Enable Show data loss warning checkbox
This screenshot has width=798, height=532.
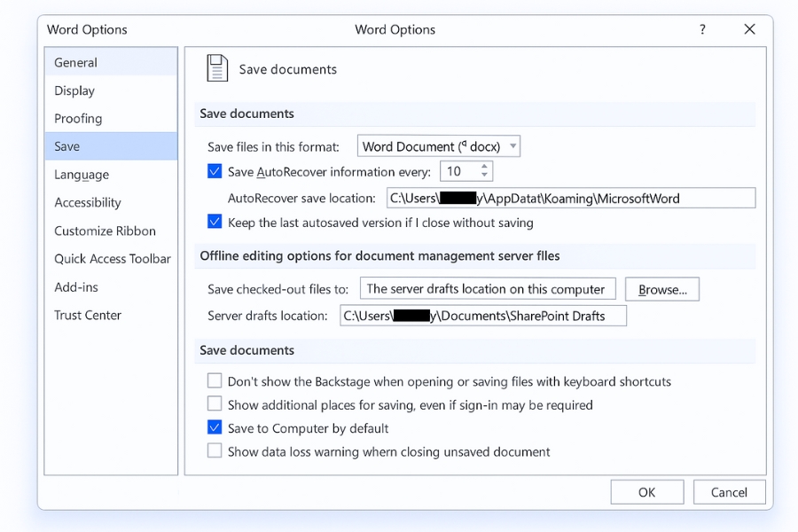(215, 451)
